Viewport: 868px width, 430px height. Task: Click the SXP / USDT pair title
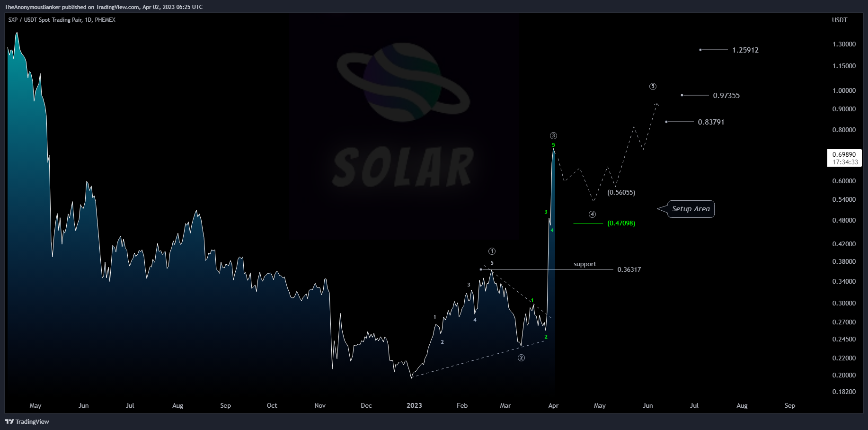tap(62, 20)
